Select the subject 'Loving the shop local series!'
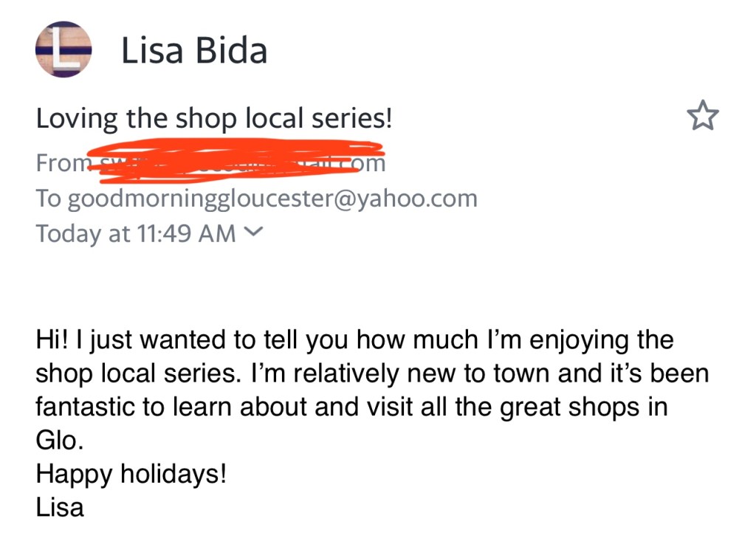The width and height of the screenshot is (756, 558). tap(214, 118)
